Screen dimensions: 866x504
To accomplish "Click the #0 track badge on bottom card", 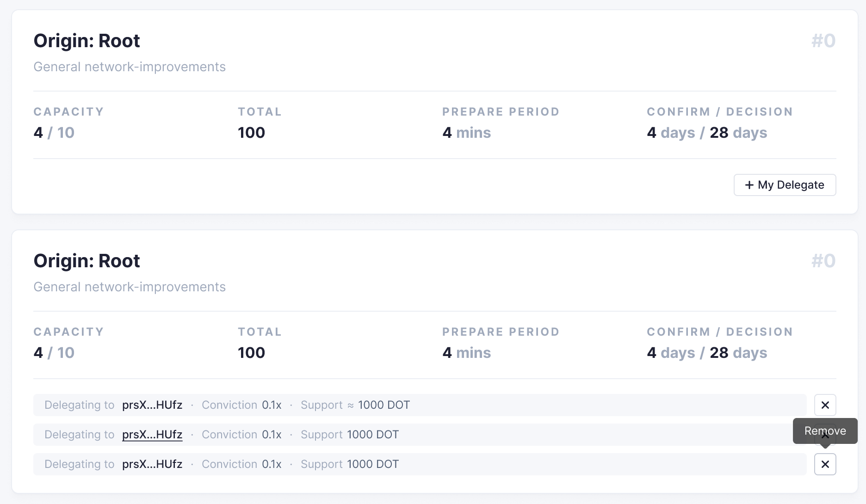I will (x=823, y=261).
